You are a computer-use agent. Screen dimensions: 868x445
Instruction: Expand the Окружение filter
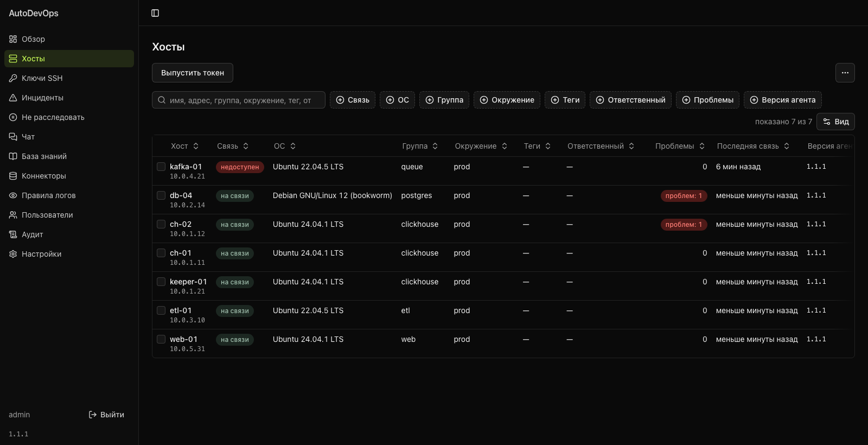[x=507, y=100]
